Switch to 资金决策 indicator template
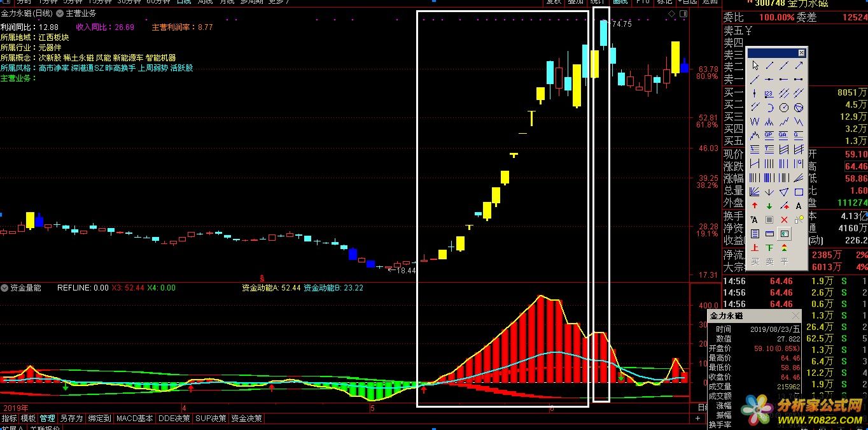 [x=246, y=419]
